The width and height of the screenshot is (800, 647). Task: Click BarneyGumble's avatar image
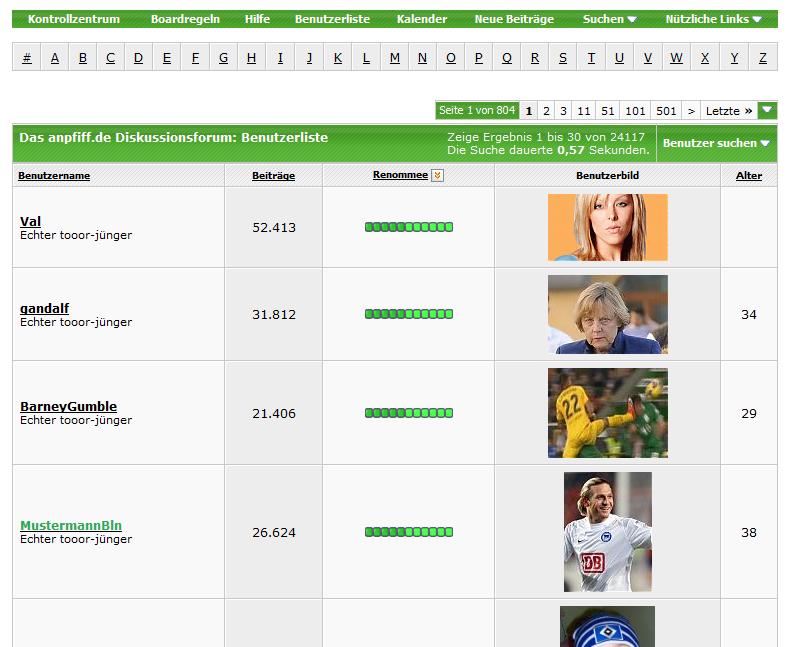(607, 413)
